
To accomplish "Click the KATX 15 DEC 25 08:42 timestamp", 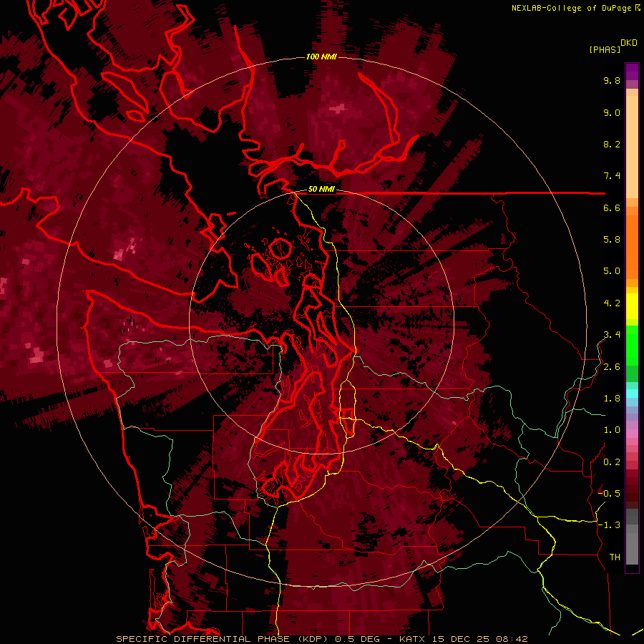I will click(463, 639).
